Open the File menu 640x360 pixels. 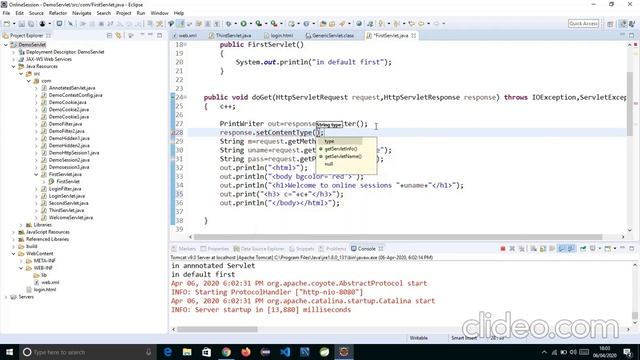tap(6, 13)
